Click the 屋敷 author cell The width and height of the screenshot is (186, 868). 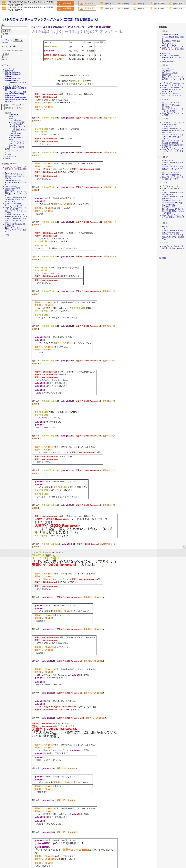coord(74,47)
